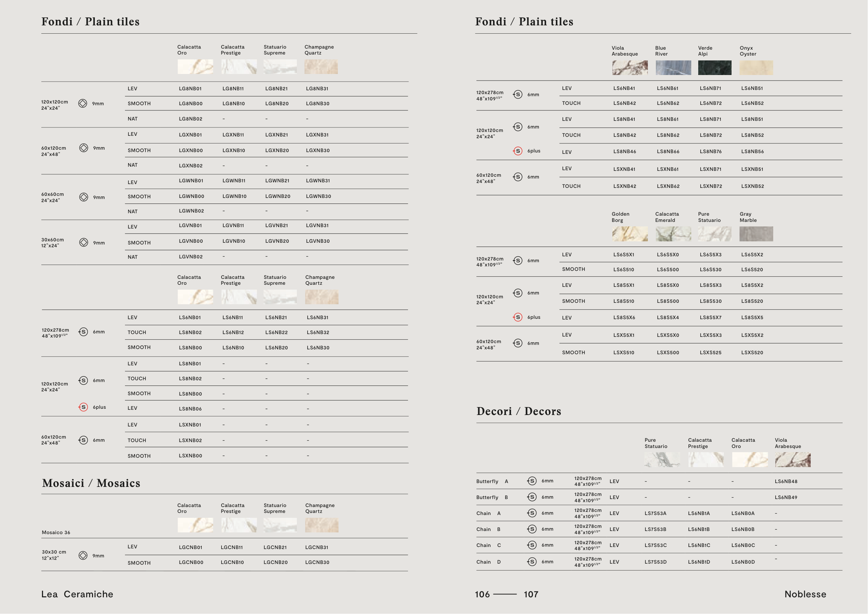The width and height of the screenshot is (868, 614).
Task: Click the Mosaici / Mosaics heading
Action: (x=91, y=483)
